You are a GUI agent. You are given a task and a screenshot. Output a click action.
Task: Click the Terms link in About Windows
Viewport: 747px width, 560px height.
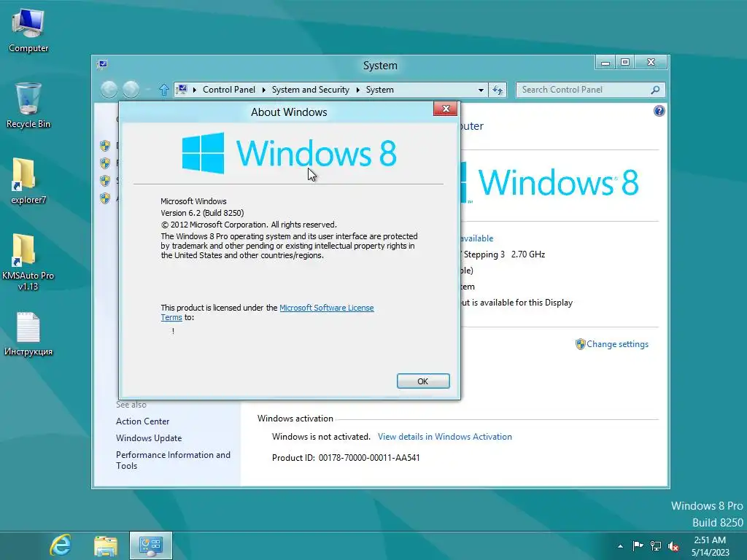tap(171, 318)
